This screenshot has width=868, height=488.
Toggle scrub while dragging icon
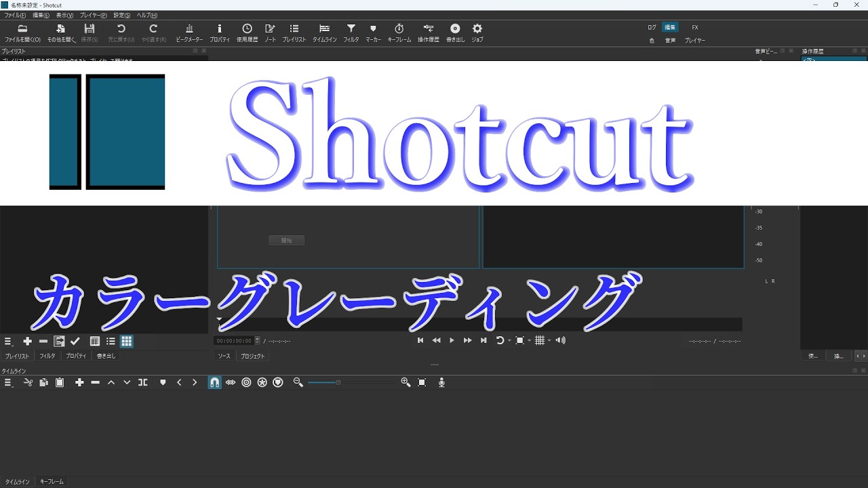pos(231,382)
